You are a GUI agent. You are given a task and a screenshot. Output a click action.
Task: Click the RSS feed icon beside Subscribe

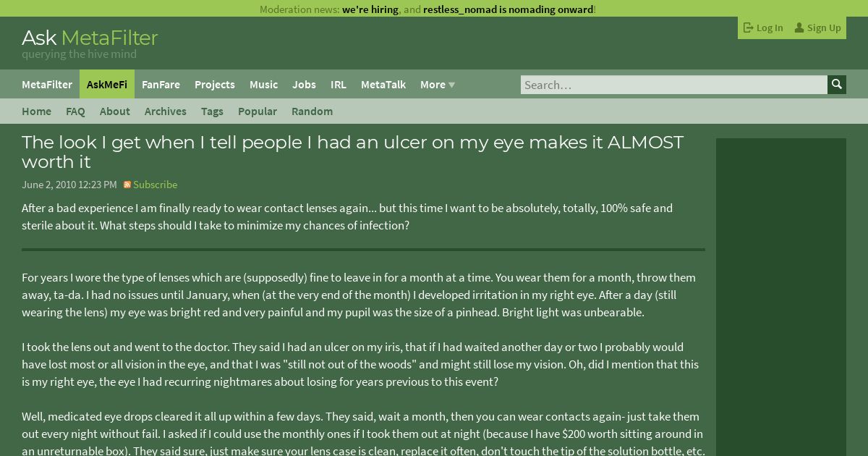coord(127,185)
